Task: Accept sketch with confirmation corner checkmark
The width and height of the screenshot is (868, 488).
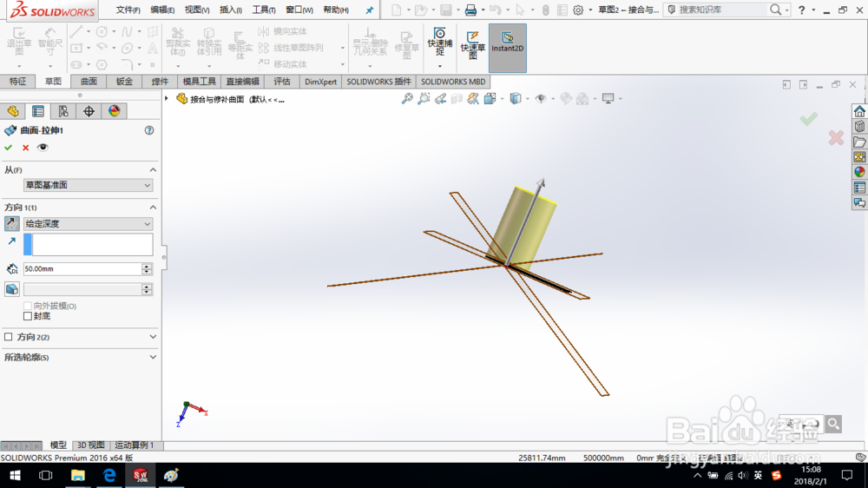Action: tap(809, 119)
